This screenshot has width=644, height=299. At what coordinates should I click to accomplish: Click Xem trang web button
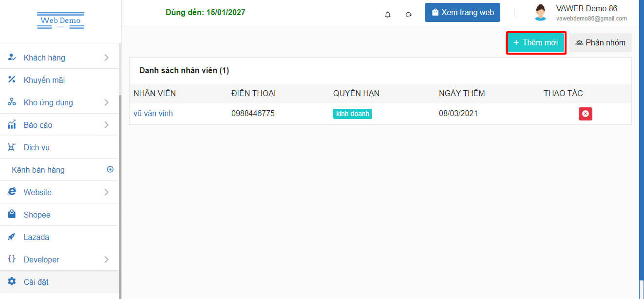462,13
